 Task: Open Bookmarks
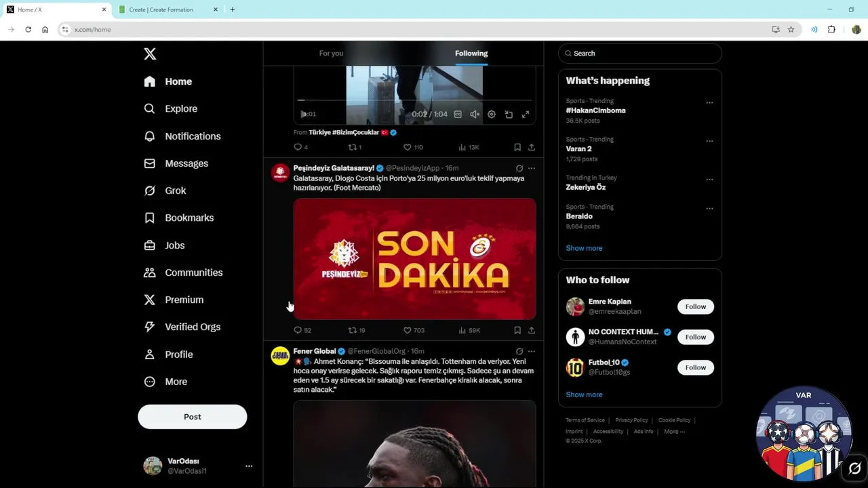pos(179,218)
